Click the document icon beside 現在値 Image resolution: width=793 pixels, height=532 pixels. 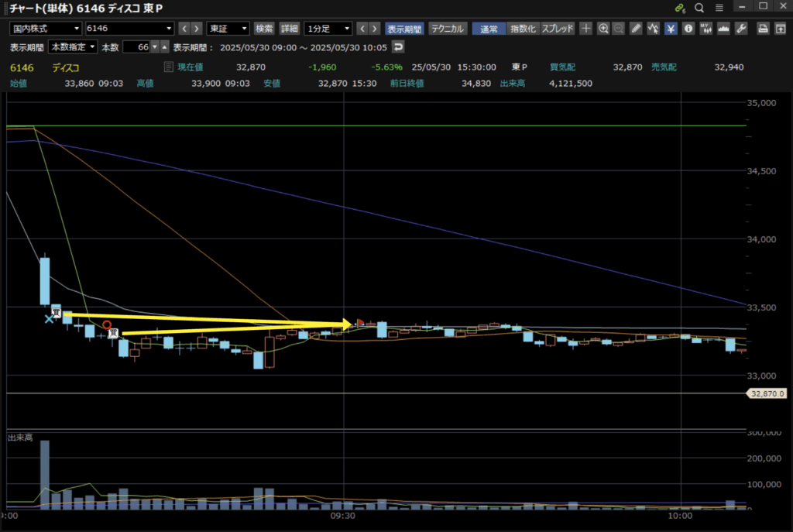168,67
